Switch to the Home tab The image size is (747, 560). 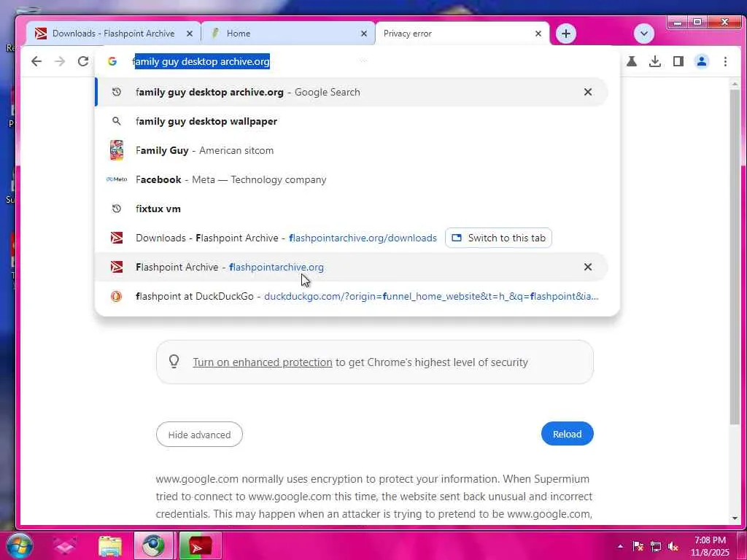[288, 34]
